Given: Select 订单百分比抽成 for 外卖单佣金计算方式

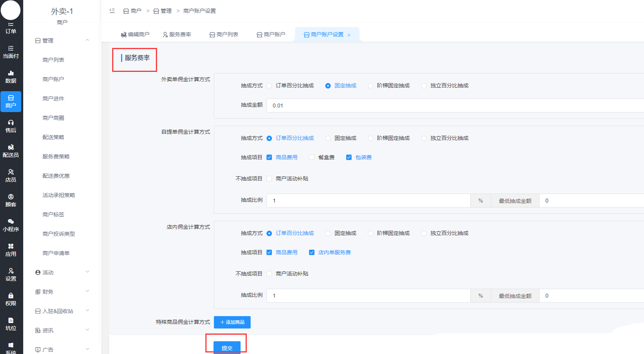Looking at the screenshot, I should point(270,86).
